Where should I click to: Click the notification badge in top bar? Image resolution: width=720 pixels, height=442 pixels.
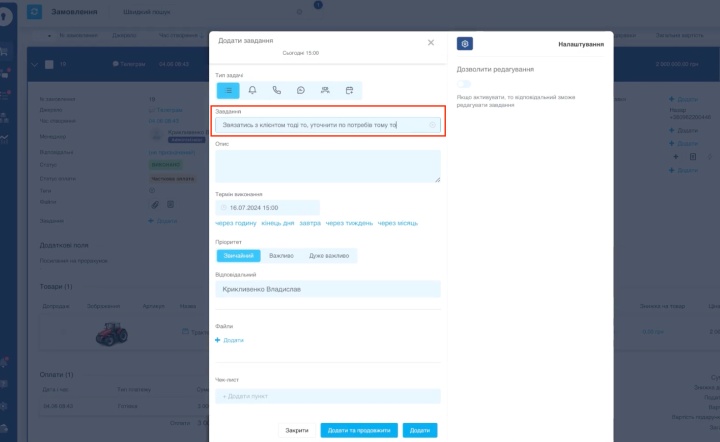point(318,5)
